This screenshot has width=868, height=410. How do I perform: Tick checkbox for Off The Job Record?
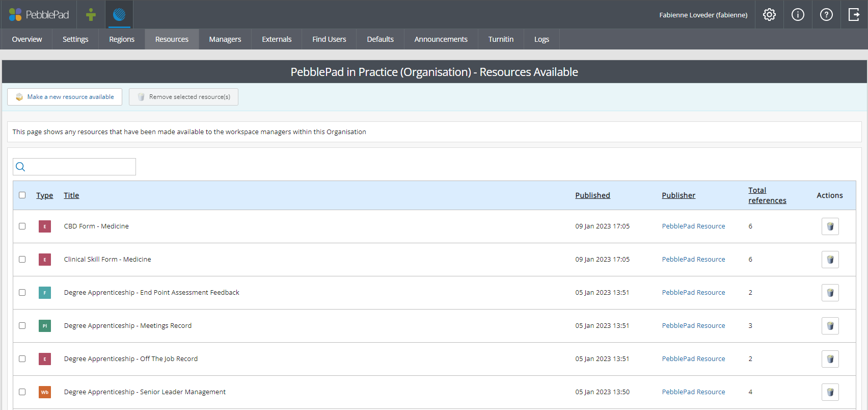click(22, 358)
